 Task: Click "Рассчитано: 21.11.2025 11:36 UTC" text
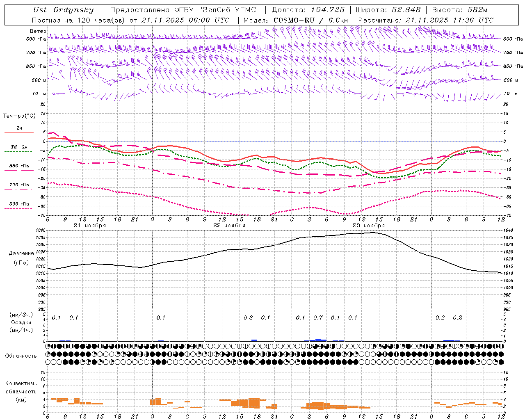426,20
